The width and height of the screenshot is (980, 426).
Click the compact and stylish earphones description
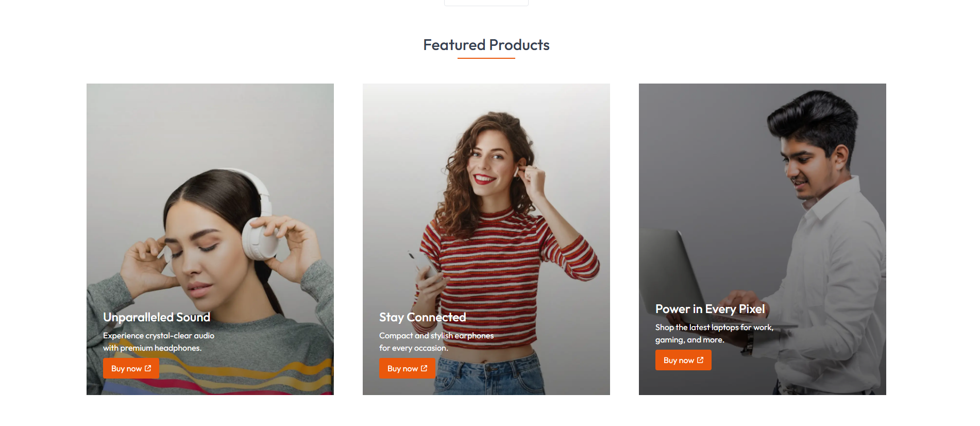click(436, 341)
